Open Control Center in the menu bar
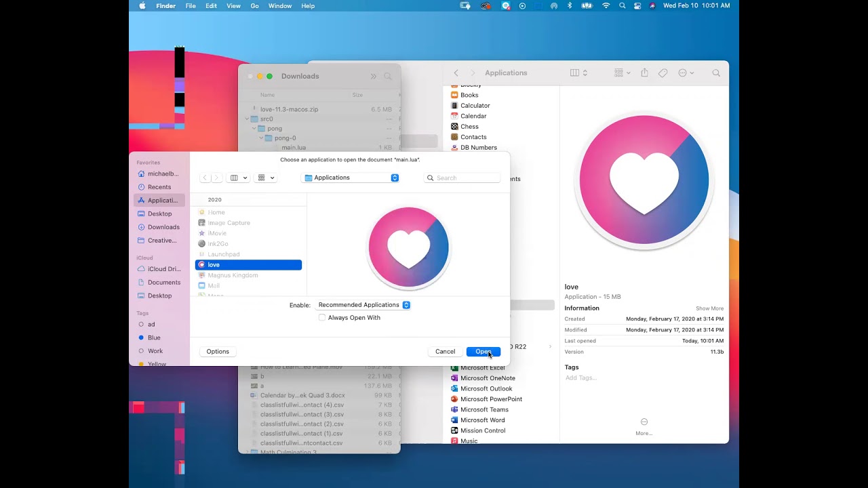 637,5
